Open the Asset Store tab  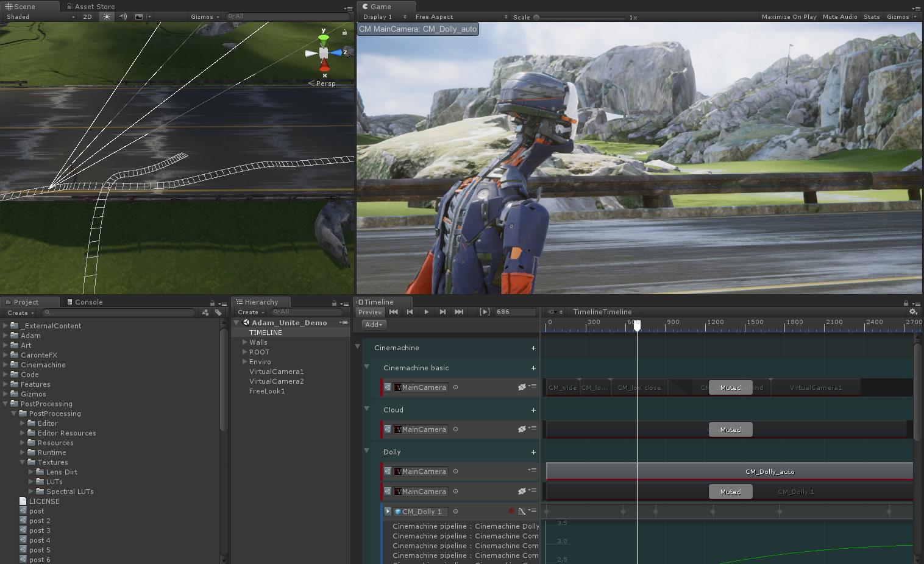click(x=91, y=7)
